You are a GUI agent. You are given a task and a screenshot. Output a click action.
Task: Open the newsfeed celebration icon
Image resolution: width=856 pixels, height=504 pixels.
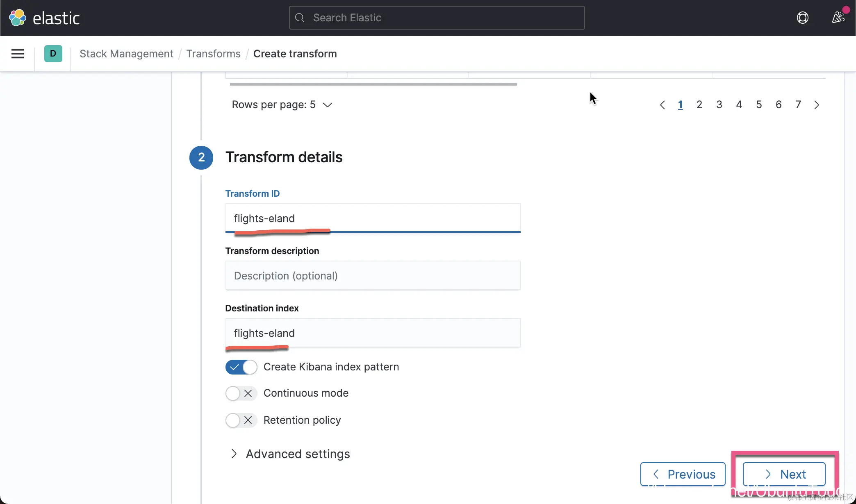pyautogui.click(x=838, y=18)
